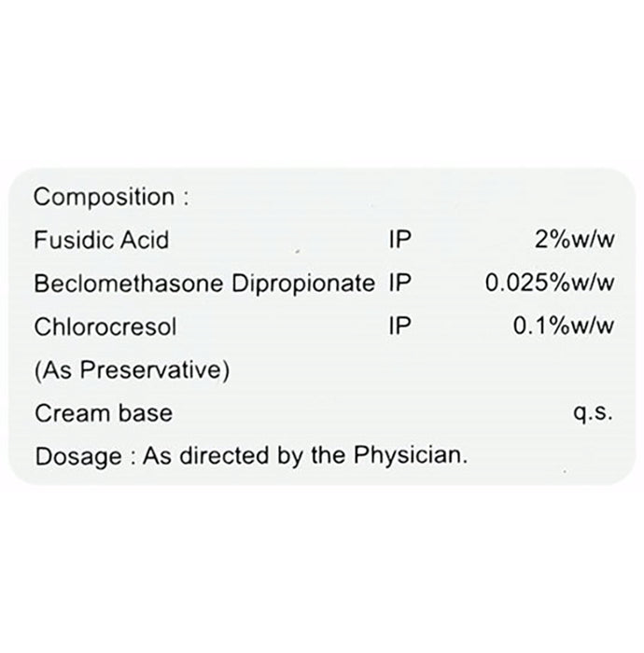Select the word Cream

point(72,413)
